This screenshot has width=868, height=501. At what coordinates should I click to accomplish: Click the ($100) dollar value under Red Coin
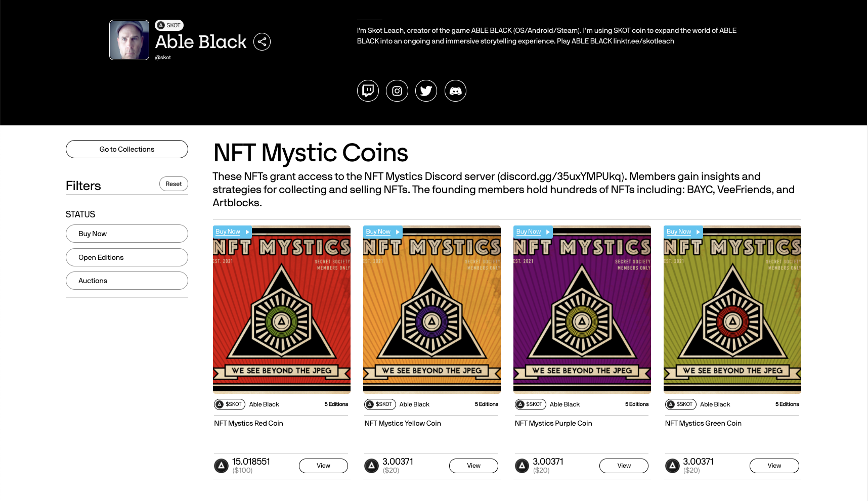(242, 471)
